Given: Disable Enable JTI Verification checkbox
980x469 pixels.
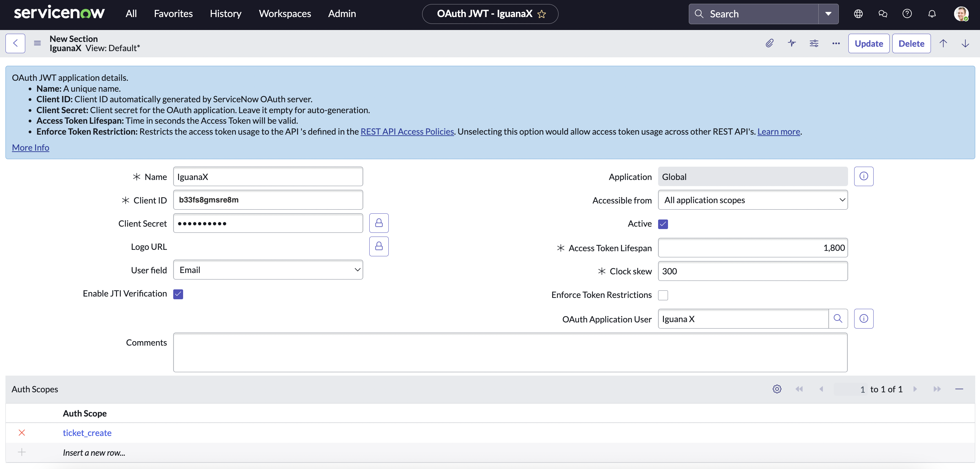Looking at the screenshot, I should 178,294.
